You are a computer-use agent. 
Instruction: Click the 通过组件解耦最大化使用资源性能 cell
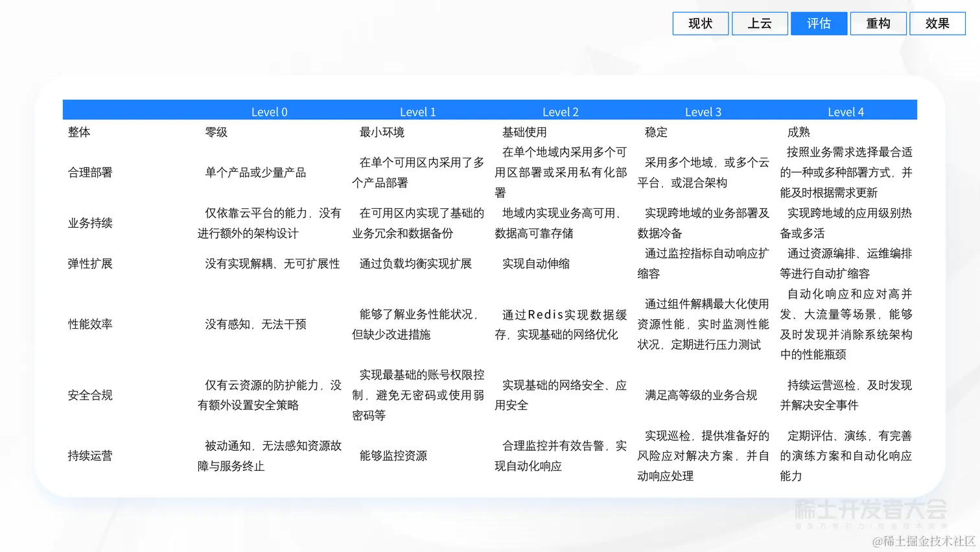[703, 324]
